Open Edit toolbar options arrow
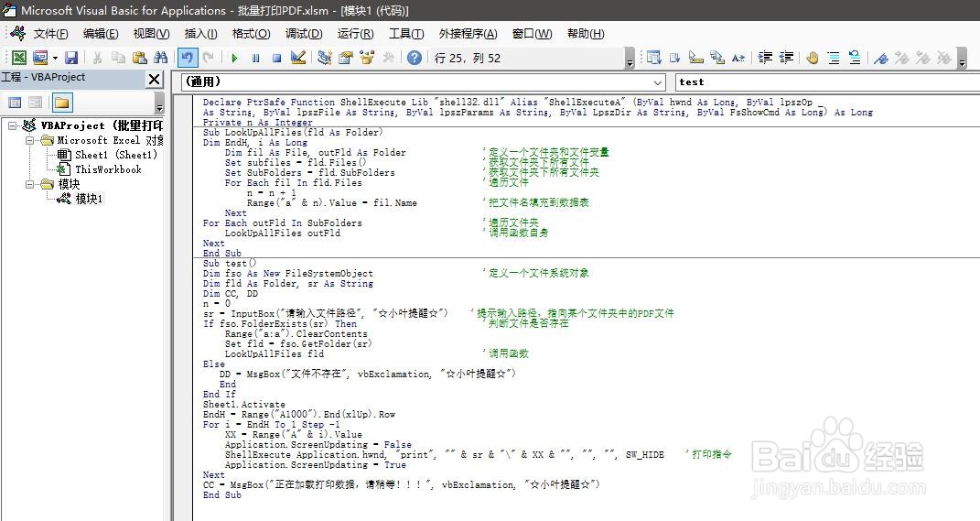This screenshot has width=980, height=521. (963, 59)
